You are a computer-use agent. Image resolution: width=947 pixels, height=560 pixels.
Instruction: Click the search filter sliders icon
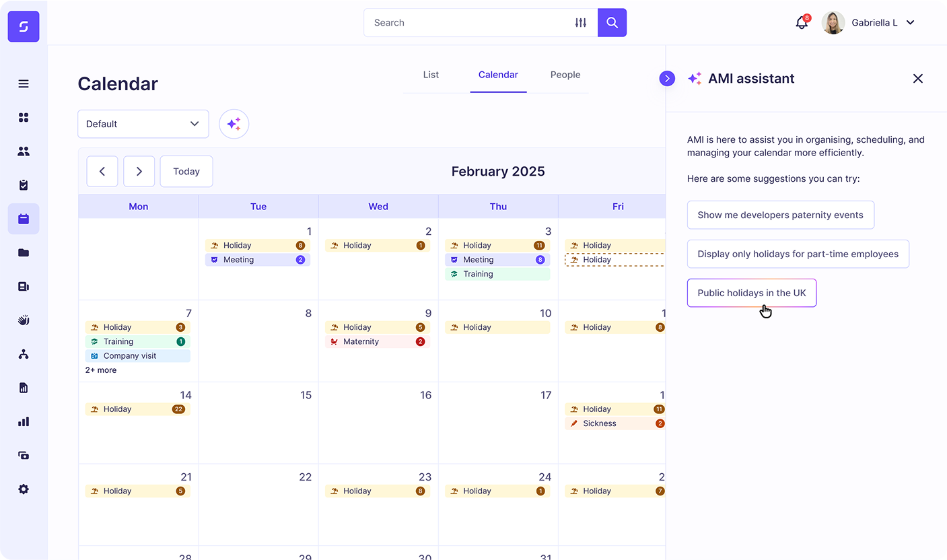click(x=581, y=23)
